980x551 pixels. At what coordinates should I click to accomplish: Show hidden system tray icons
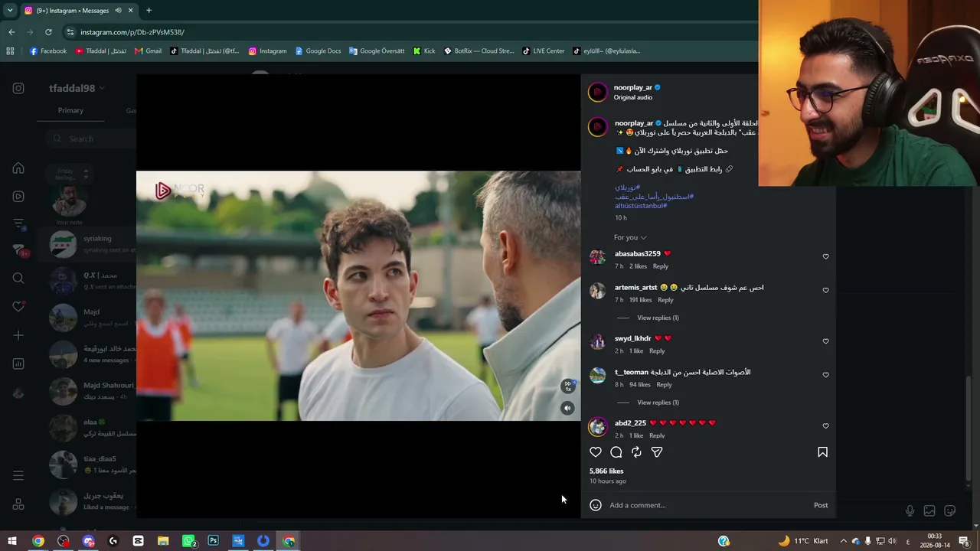click(x=844, y=541)
